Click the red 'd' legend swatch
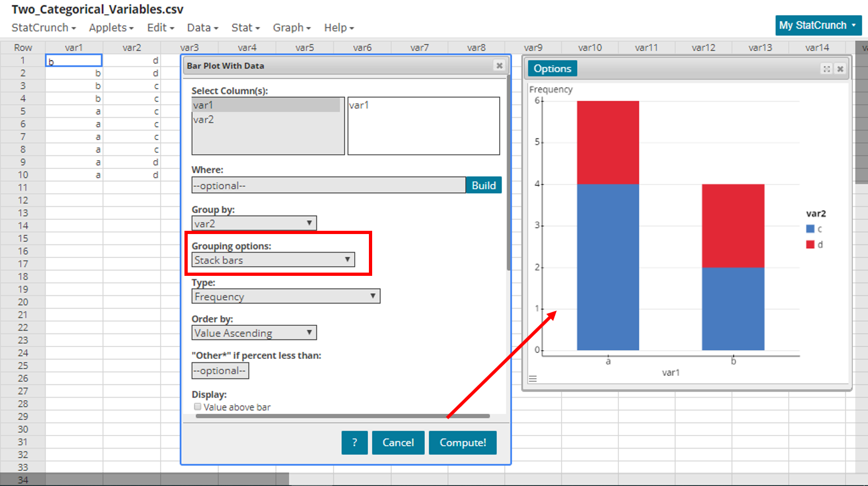The height and width of the screenshot is (486, 868). tap(810, 245)
